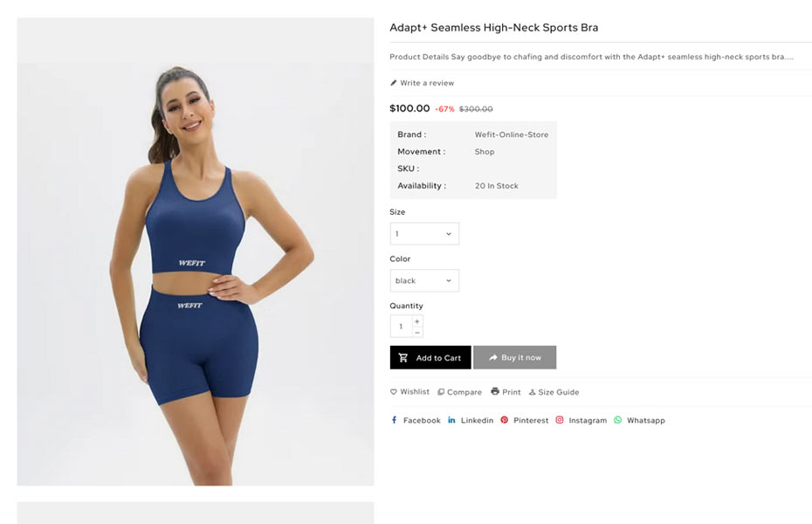
Task: Decrease quantity with the minus stepper
Action: 417,333
